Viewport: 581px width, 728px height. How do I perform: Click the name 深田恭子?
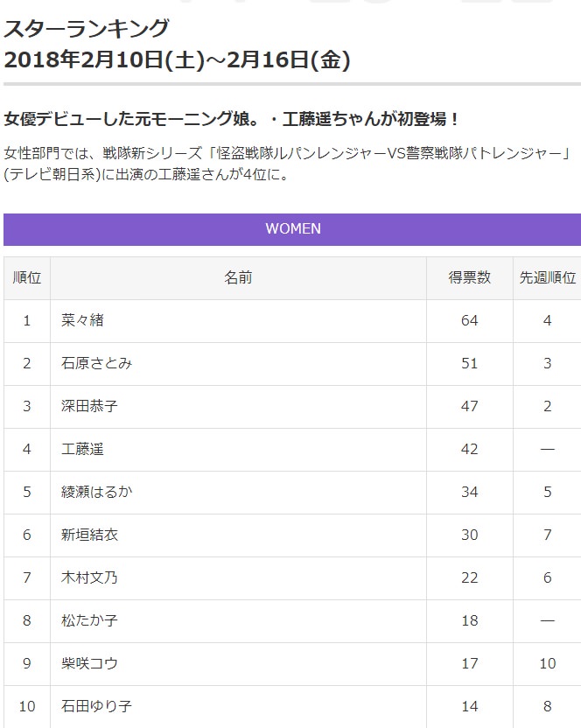coord(90,406)
